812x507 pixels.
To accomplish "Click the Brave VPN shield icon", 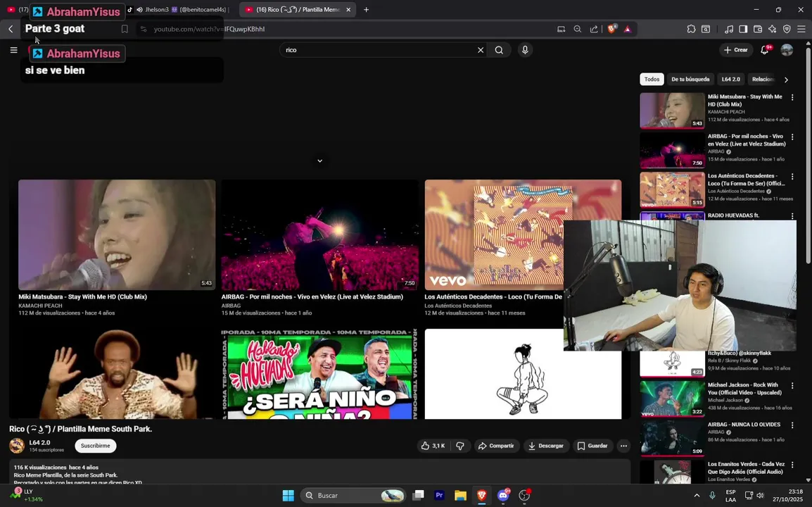I will pyautogui.click(x=787, y=29).
